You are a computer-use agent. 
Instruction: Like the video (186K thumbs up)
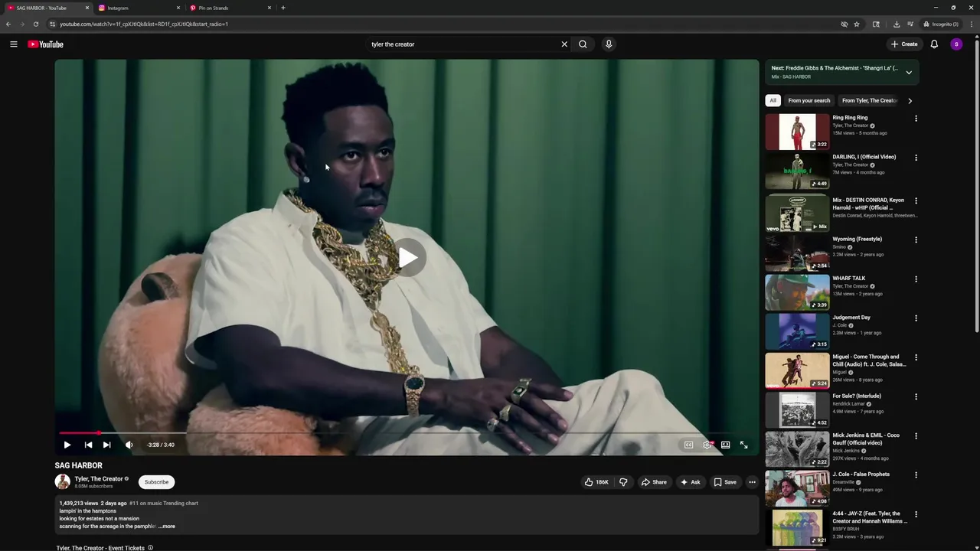pos(596,482)
